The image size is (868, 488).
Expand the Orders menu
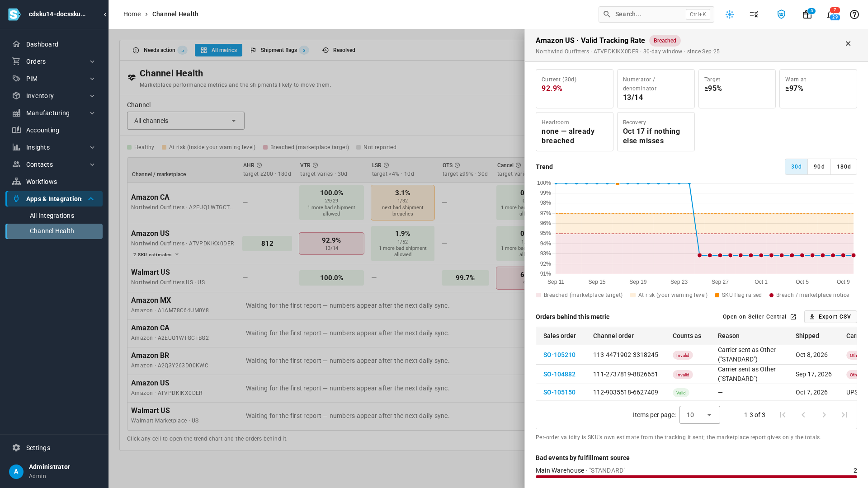pos(54,61)
